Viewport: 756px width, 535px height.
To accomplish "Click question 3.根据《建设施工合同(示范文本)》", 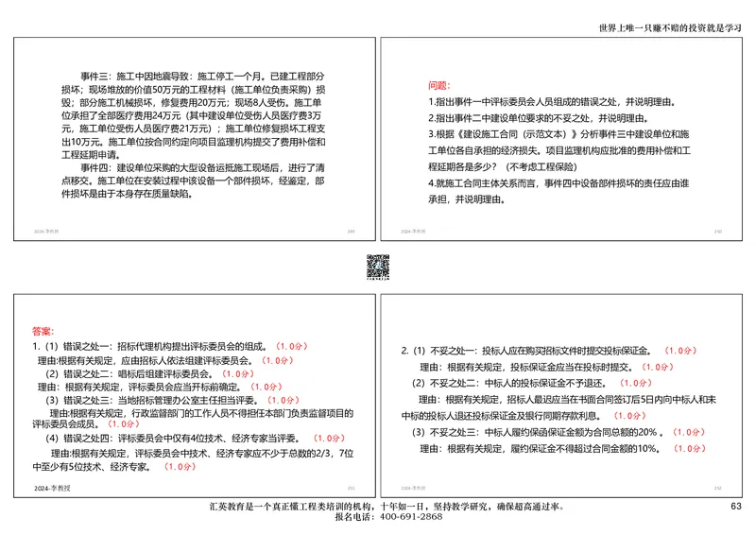I will (x=558, y=134).
